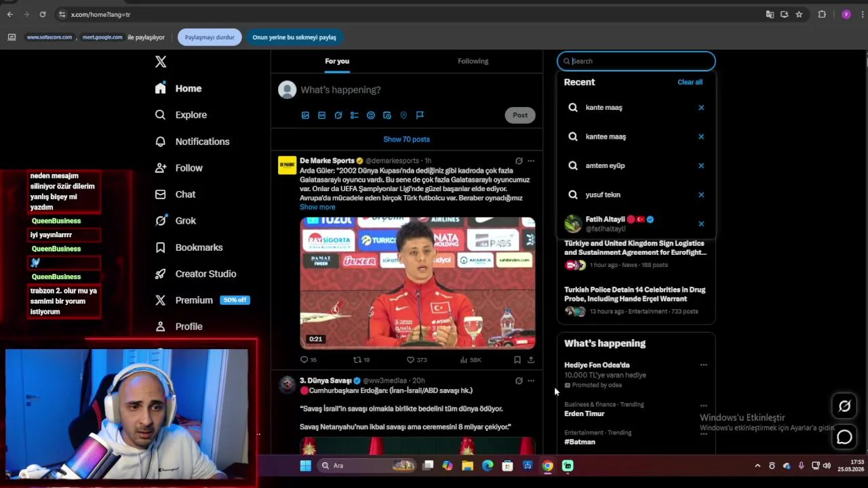Add a GIF to the post
Viewport: 868px width, 488px height.
321,115
